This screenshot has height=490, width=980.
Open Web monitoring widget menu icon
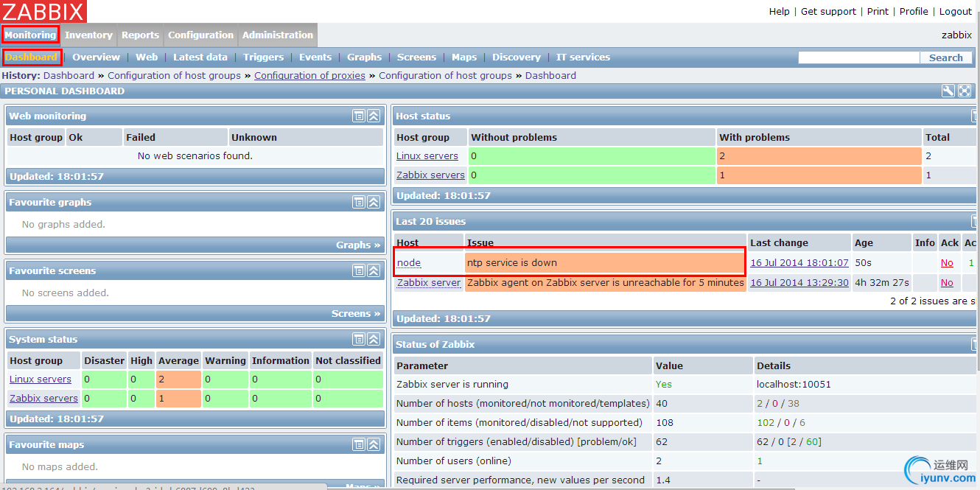[359, 116]
